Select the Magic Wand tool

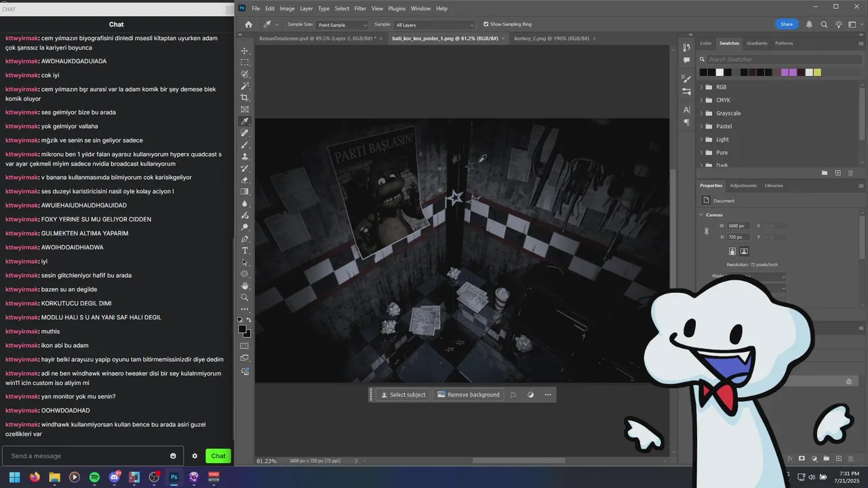pyautogui.click(x=245, y=86)
